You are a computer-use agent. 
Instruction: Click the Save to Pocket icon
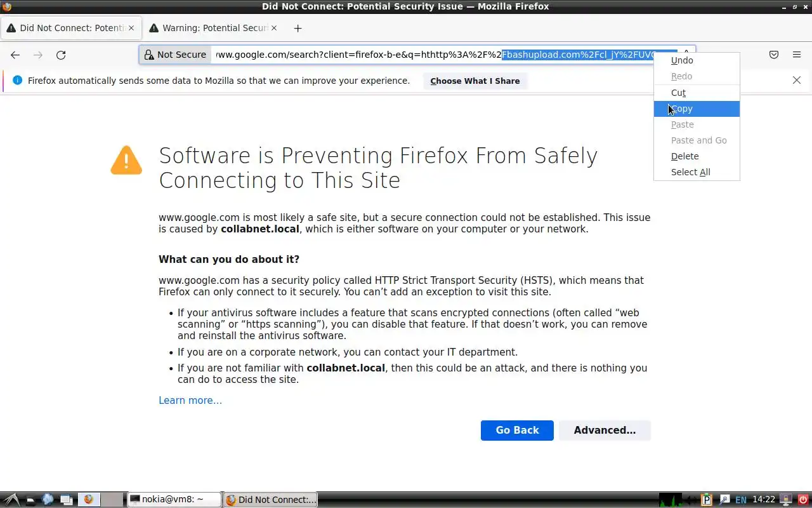pos(774,55)
